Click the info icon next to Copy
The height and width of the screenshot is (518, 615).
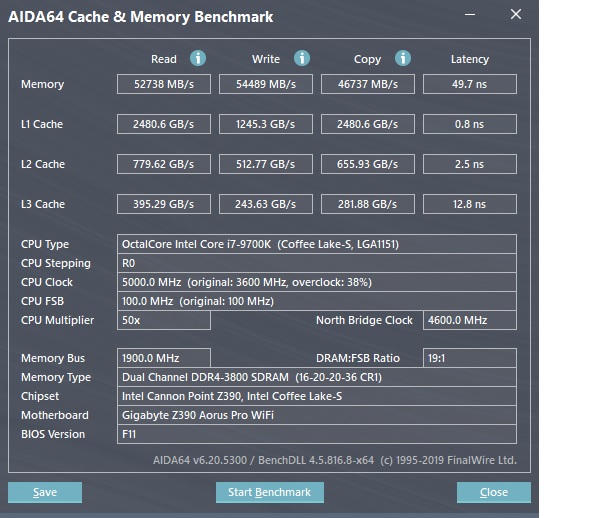click(403, 59)
